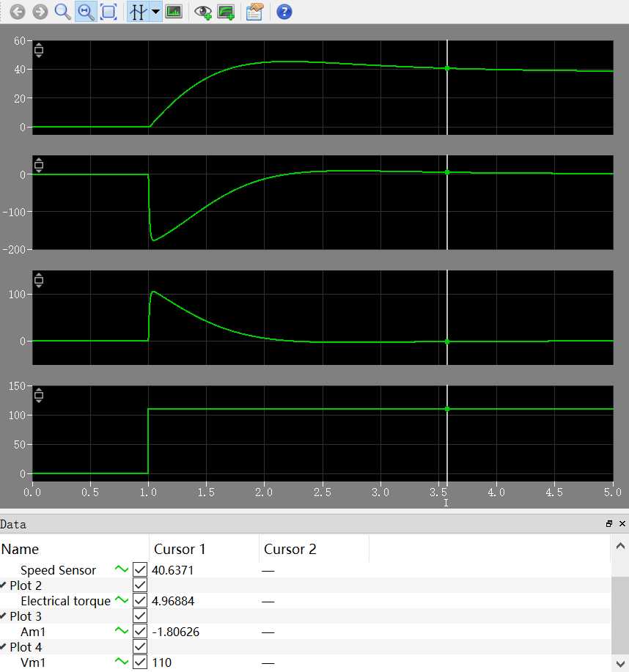Image resolution: width=629 pixels, height=672 pixels.
Task: Collapse the Plot 4 tree group
Action: point(3,646)
